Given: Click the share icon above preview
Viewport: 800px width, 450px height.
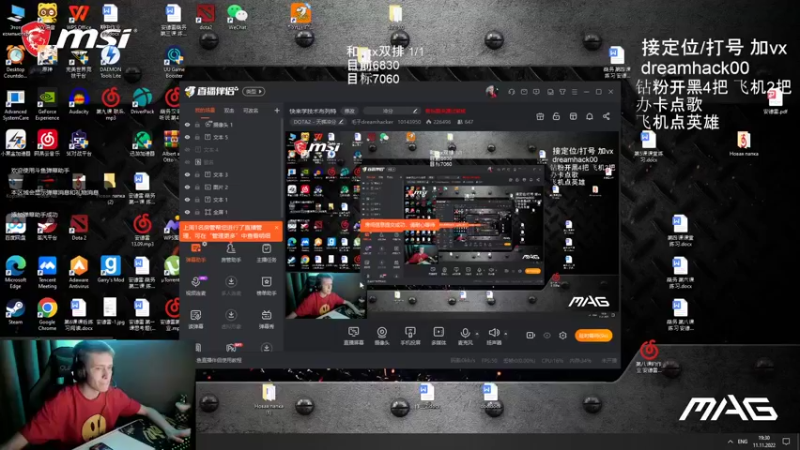Looking at the screenshot, I should (606, 116).
